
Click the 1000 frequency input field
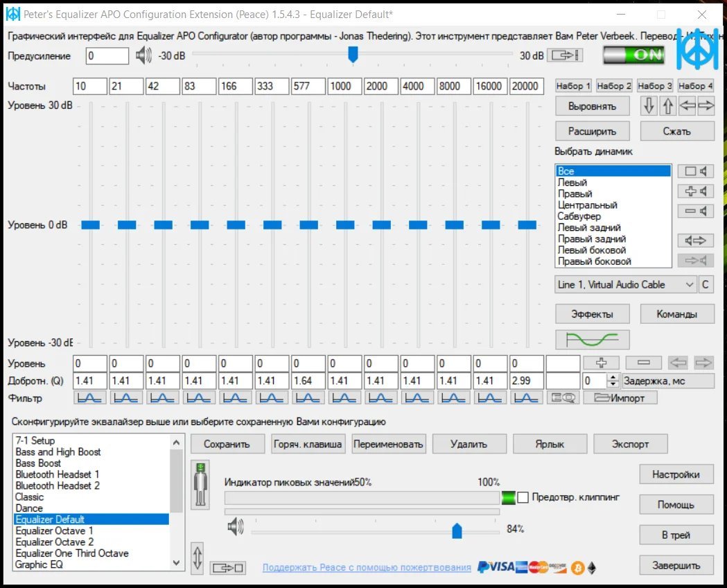(344, 86)
